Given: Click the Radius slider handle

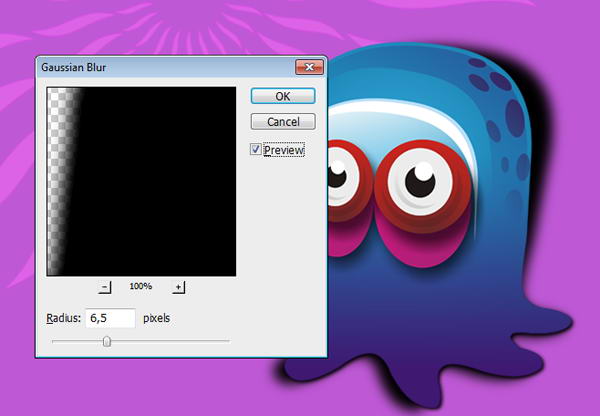Looking at the screenshot, I should pos(107,341).
